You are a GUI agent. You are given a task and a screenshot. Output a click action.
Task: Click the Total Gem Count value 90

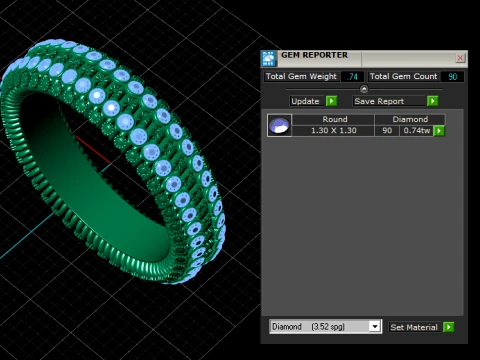tap(452, 77)
